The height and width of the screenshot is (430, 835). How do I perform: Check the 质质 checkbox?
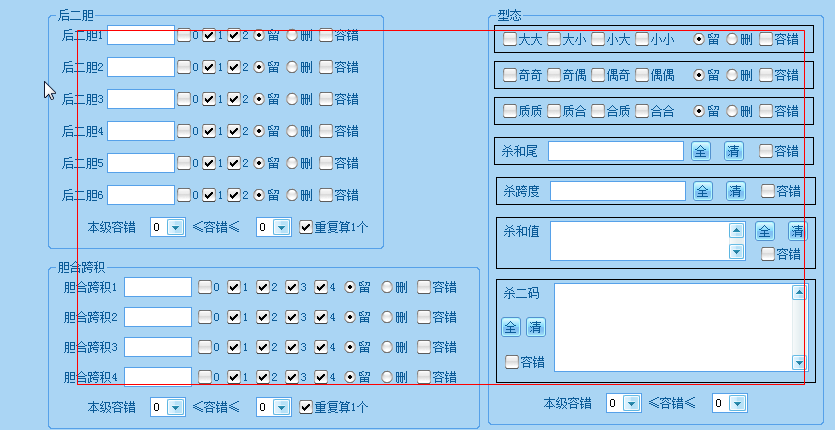(510, 111)
